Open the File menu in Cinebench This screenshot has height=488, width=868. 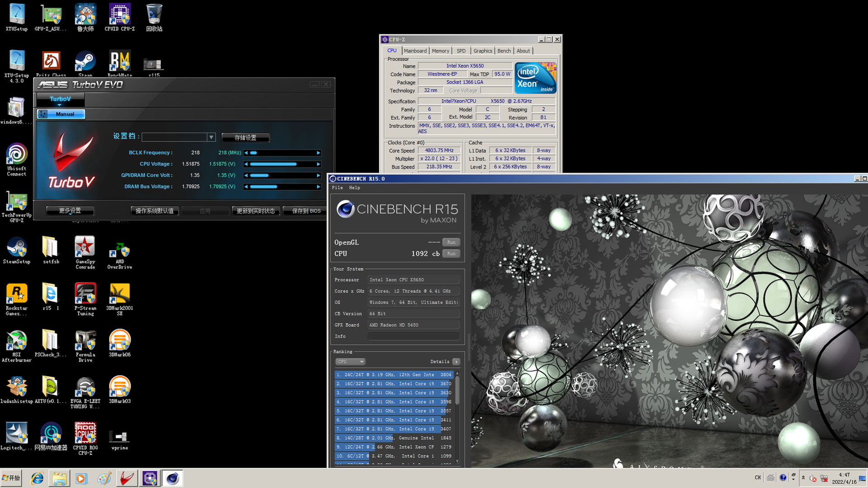pos(337,188)
